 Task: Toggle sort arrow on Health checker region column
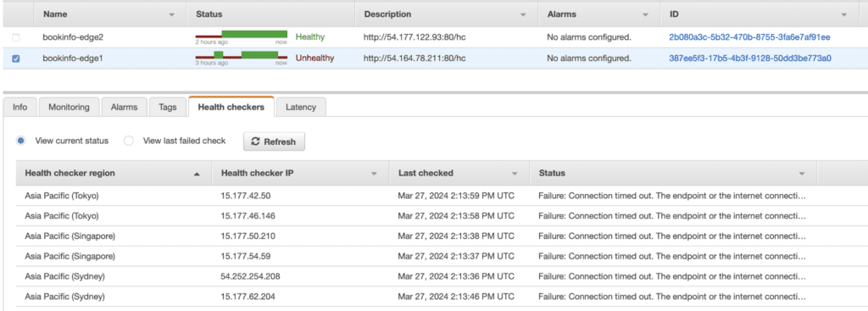point(197,174)
